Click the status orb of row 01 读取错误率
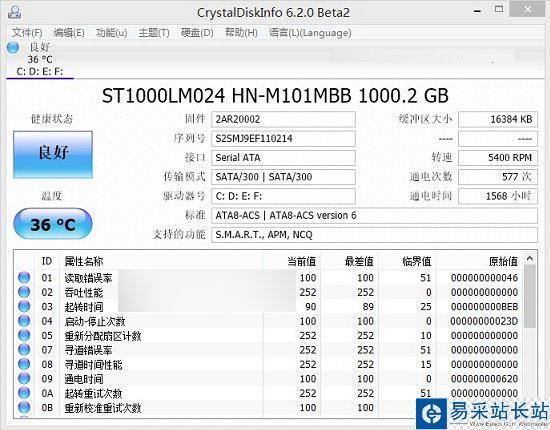The width and height of the screenshot is (550, 430). [24, 277]
